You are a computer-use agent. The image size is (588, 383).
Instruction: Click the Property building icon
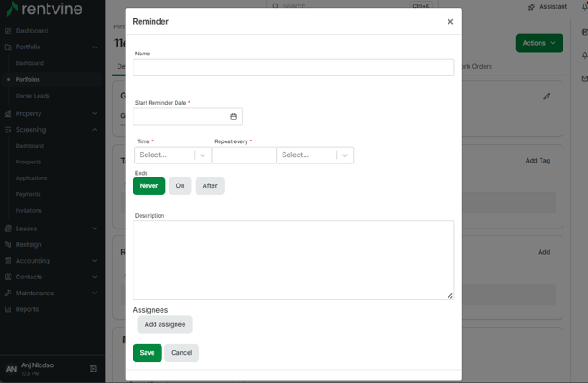click(x=8, y=114)
